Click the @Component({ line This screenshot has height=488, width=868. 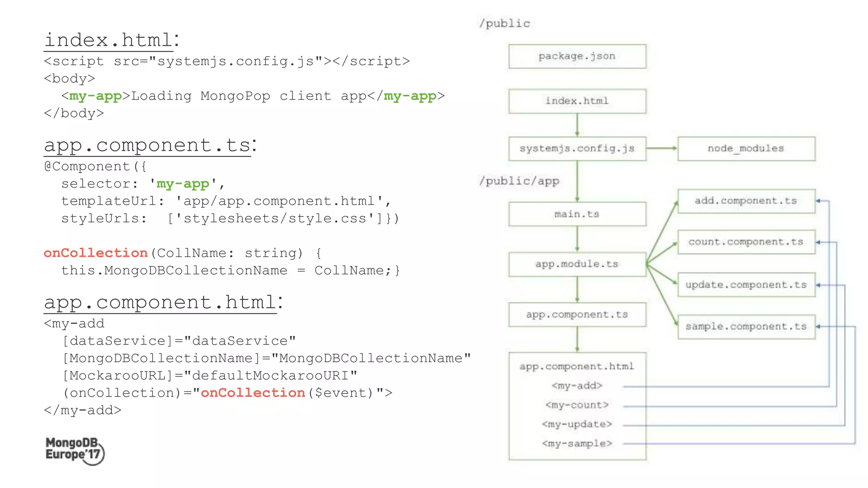pyautogui.click(x=95, y=166)
